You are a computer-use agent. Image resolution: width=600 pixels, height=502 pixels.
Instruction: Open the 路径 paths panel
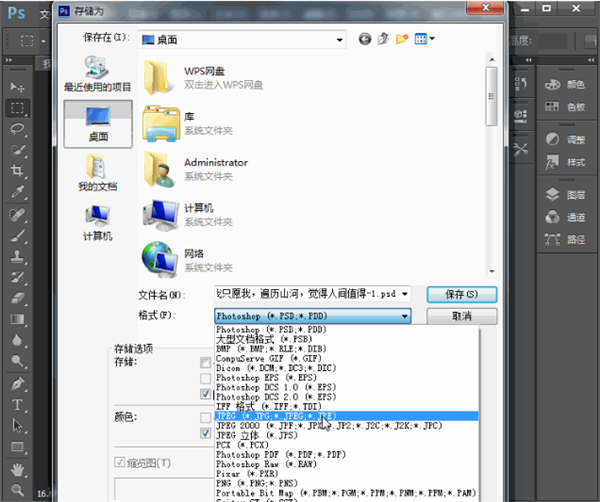coord(565,240)
